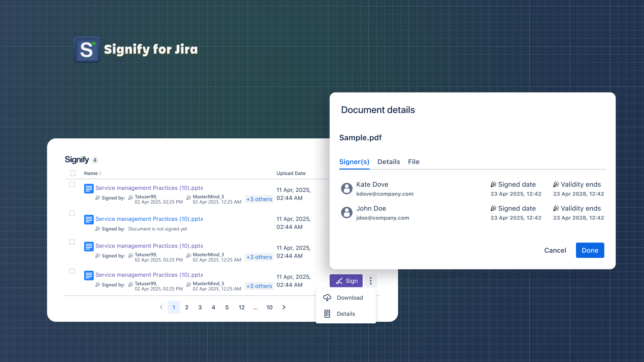Click signature icon beside John Doe's Signed date
Image resolution: width=644 pixels, height=362 pixels.
point(493,208)
